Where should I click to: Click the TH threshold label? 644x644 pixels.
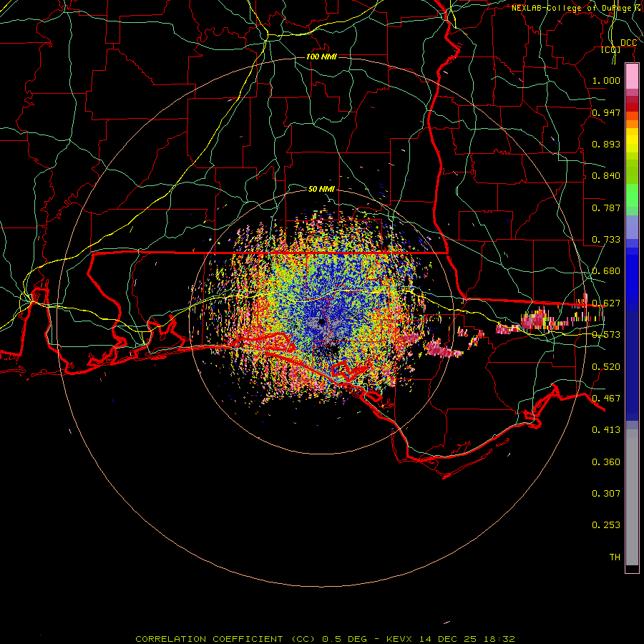[x=615, y=557]
